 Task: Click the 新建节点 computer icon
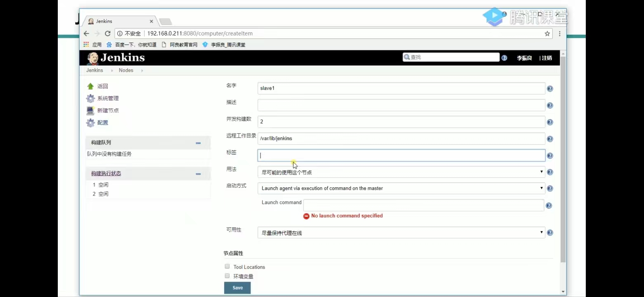click(x=90, y=111)
